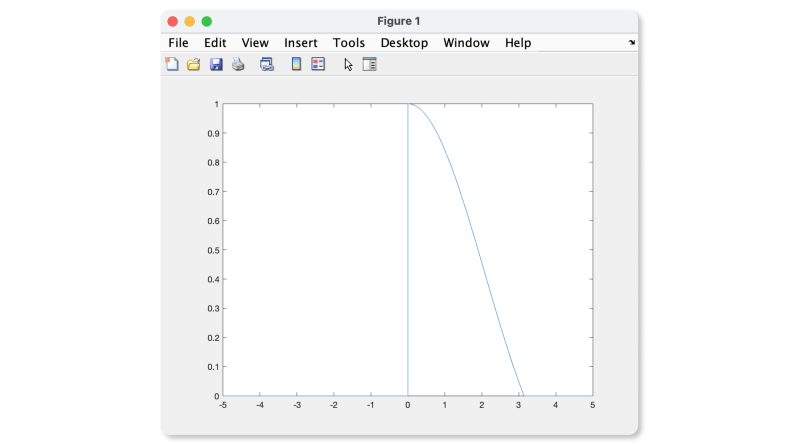Click the y-axis tick label 0.1
Screen dimensions: 798x444
pyautogui.click(x=213, y=367)
